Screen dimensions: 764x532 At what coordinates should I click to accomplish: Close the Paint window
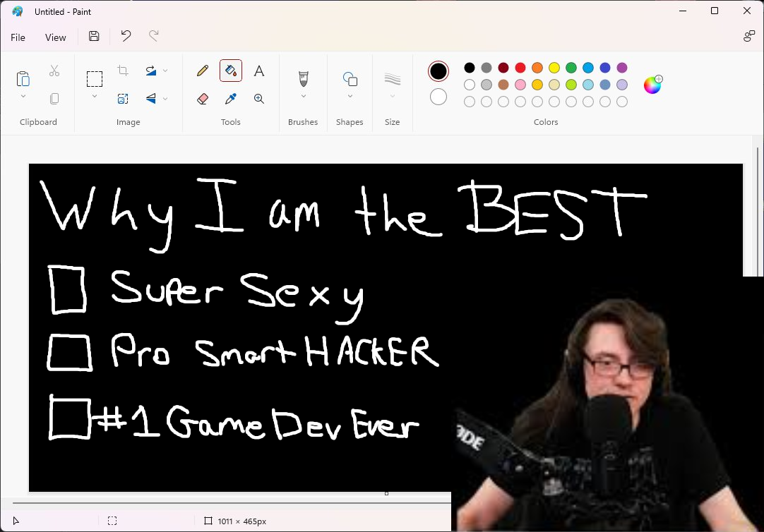746,11
